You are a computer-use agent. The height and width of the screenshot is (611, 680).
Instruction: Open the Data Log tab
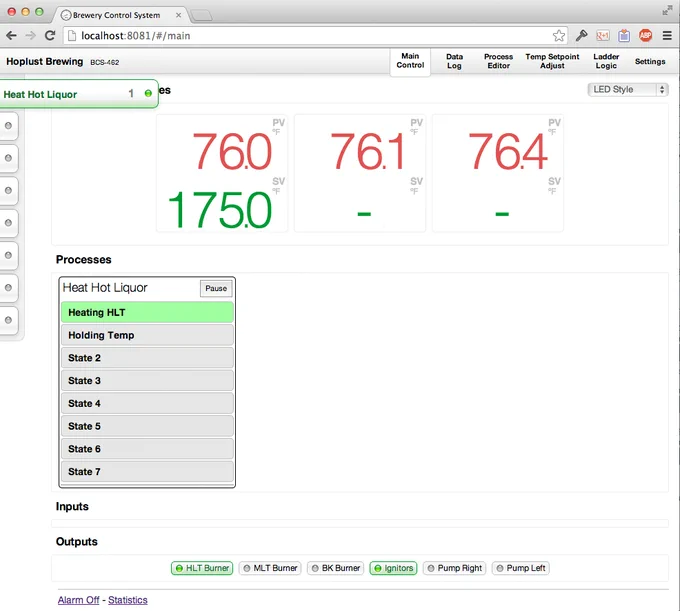click(454, 61)
